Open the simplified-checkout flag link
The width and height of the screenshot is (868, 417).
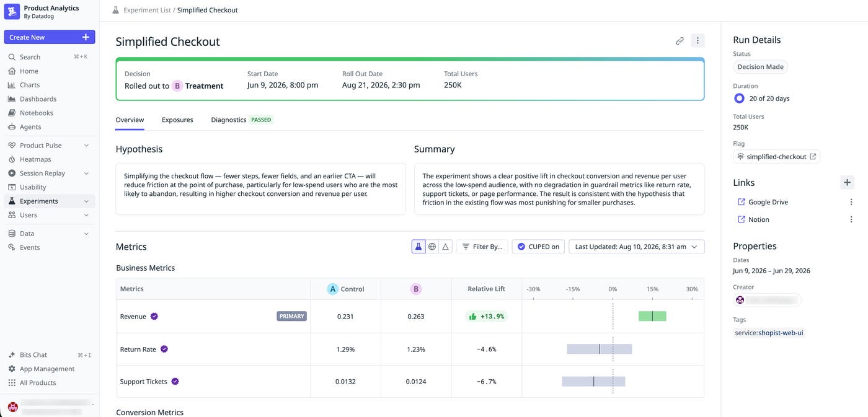(x=776, y=157)
